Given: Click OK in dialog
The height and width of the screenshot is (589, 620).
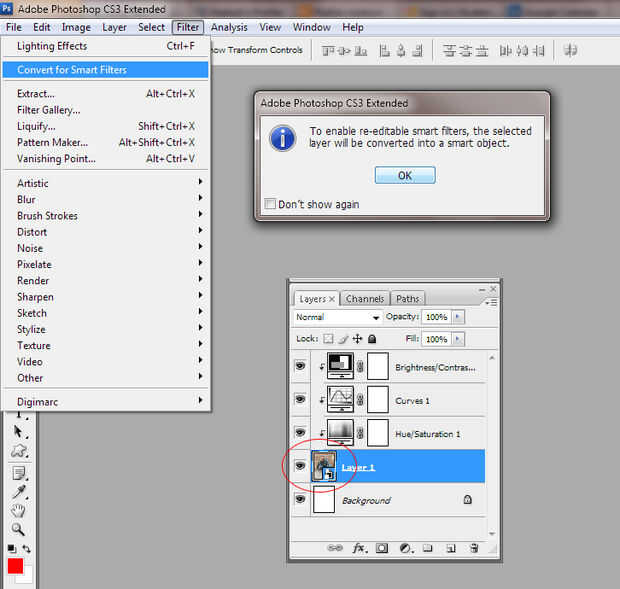Looking at the screenshot, I should coord(405,175).
